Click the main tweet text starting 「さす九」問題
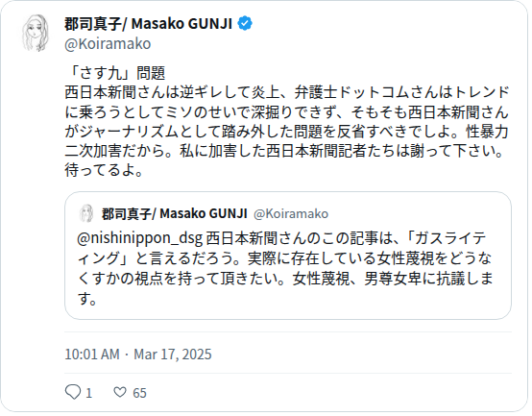The height and width of the screenshot is (416, 532). [x=287, y=121]
